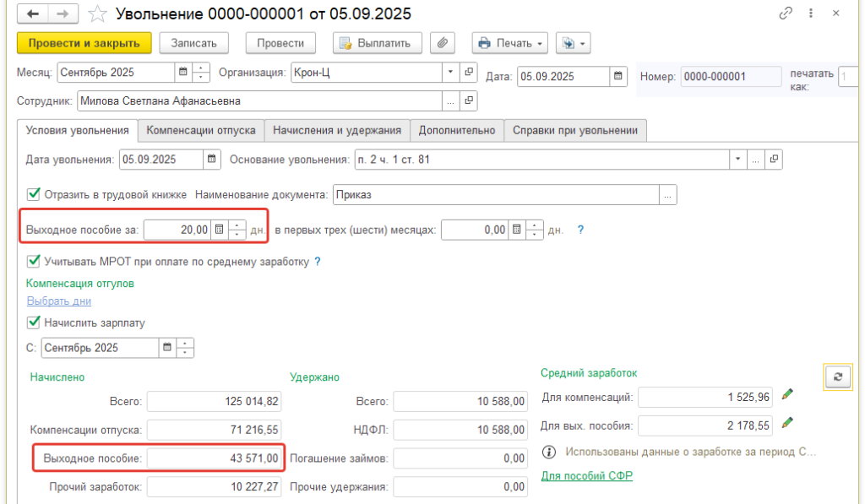
Task: Open the Организация dropdown list
Action: 450,73
